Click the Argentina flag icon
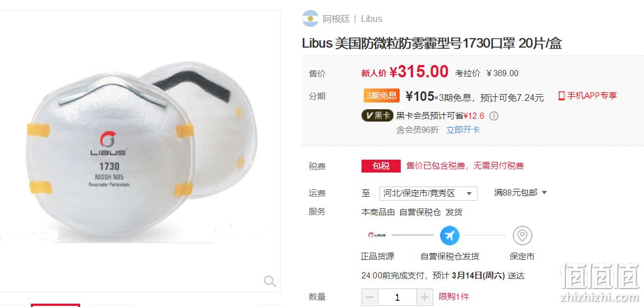 click(x=311, y=19)
